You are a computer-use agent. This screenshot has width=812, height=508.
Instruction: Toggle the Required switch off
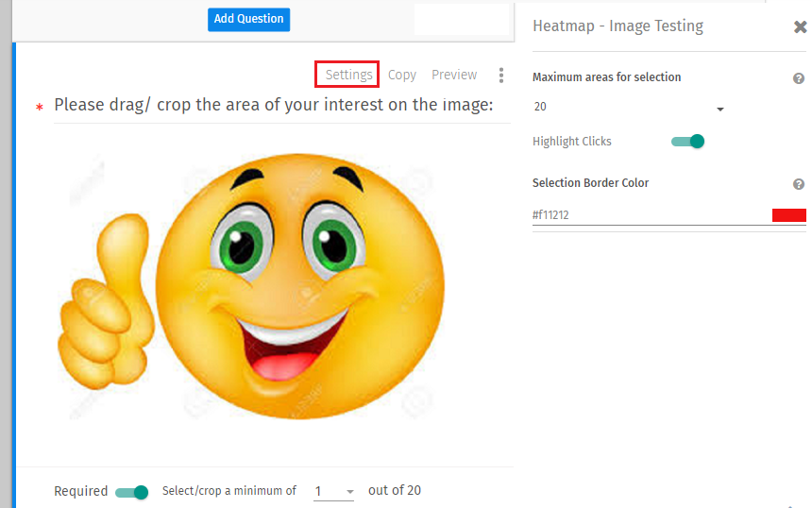click(x=132, y=492)
